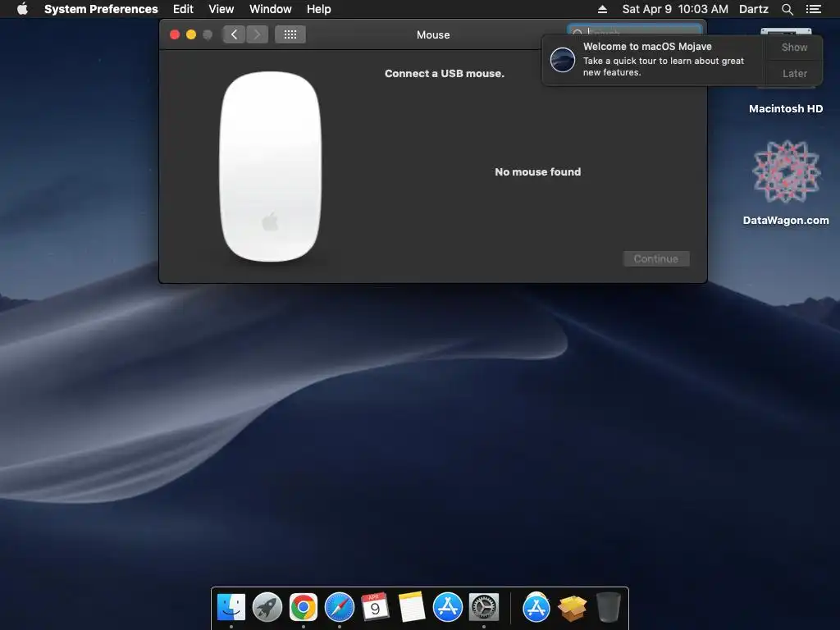Click the Magic Mouse image
The width and height of the screenshot is (840, 630).
point(271,167)
